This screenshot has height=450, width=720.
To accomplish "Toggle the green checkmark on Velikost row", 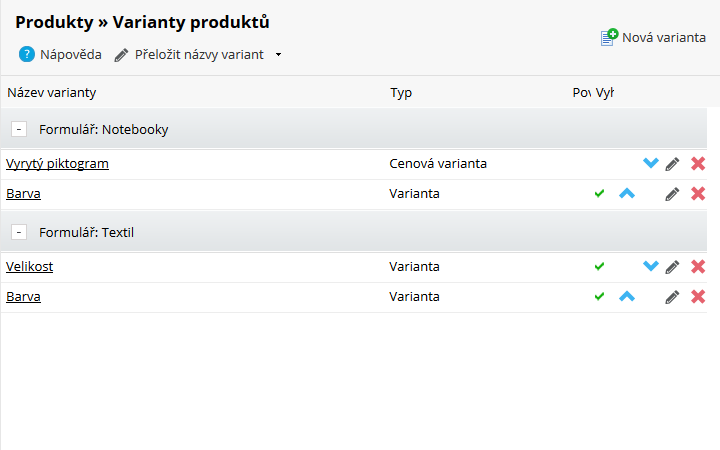I will pyautogui.click(x=599, y=266).
